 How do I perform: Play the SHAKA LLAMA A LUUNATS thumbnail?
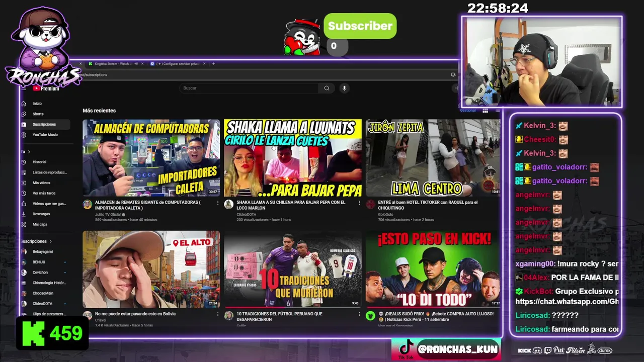(293, 158)
